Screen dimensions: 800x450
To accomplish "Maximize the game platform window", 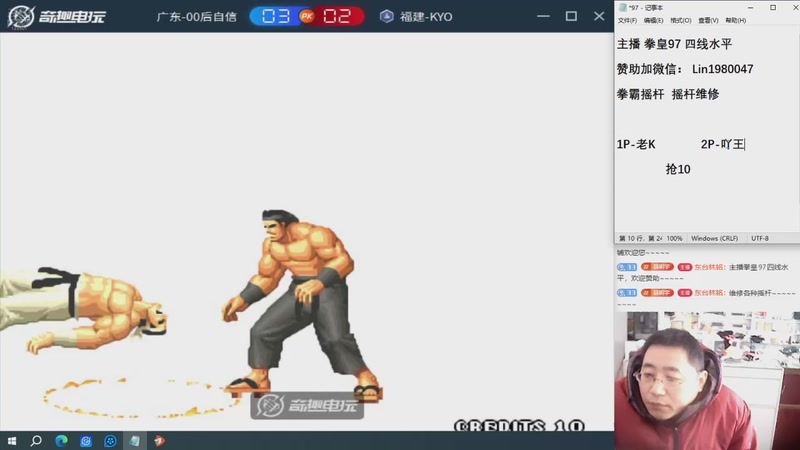I will [x=571, y=16].
